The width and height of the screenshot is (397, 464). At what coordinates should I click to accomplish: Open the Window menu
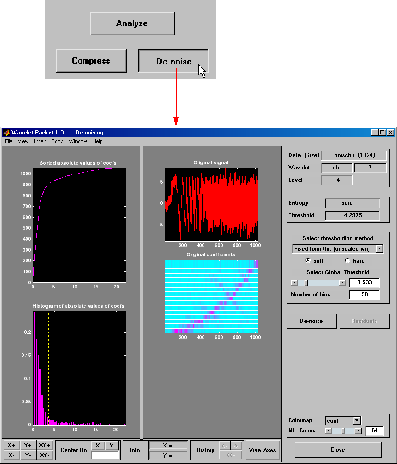[x=78, y=141]
